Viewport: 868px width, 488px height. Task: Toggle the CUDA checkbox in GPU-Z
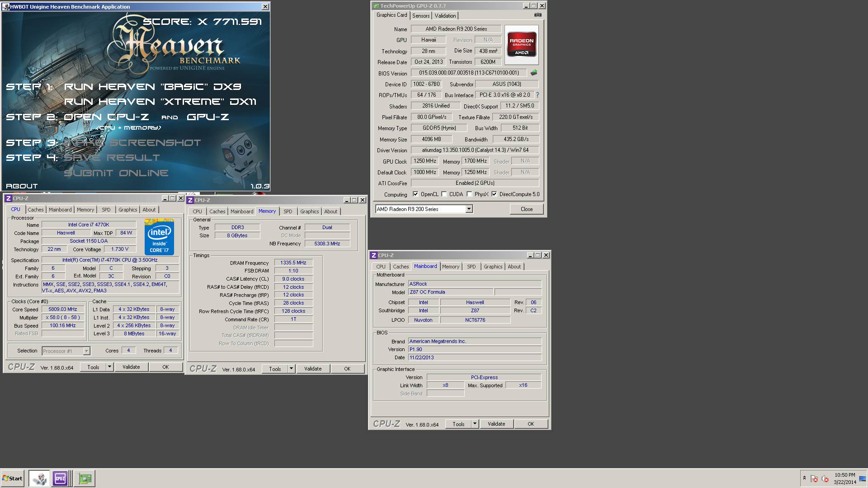[444, 194]
